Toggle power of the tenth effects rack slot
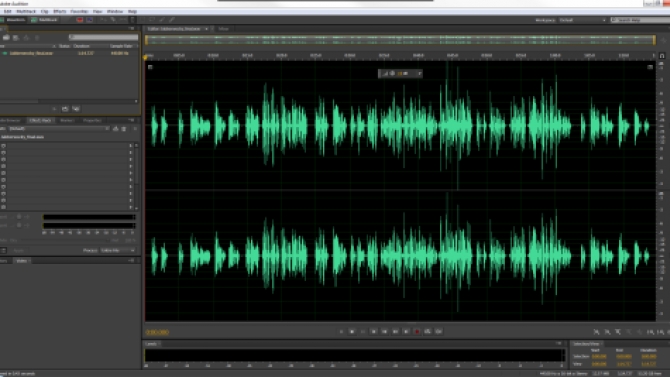 (x=3, y=207)
